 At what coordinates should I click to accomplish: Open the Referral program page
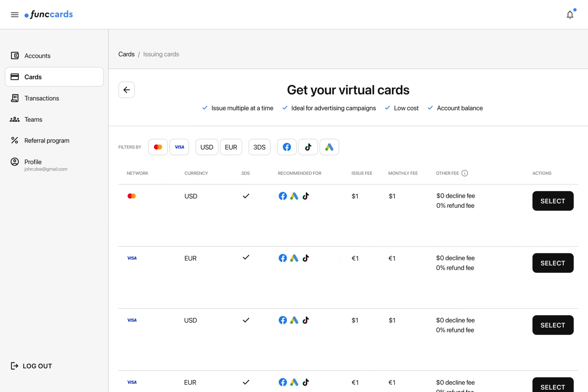[x=47, y=141]
